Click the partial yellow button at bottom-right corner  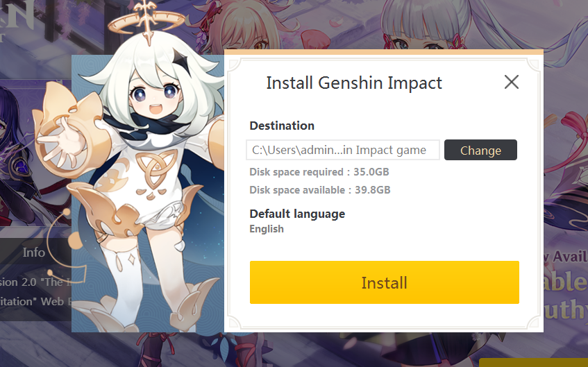(533, 363)
